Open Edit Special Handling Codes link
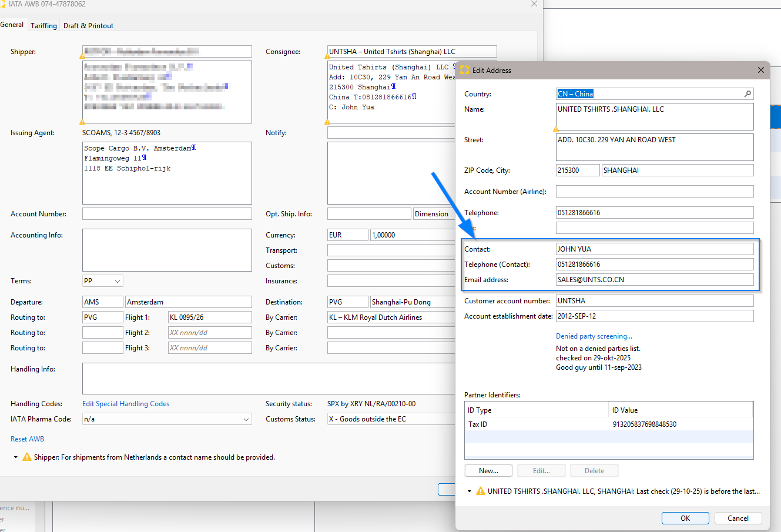This screenshot has height=532, width=781. (x=126, y=404)
